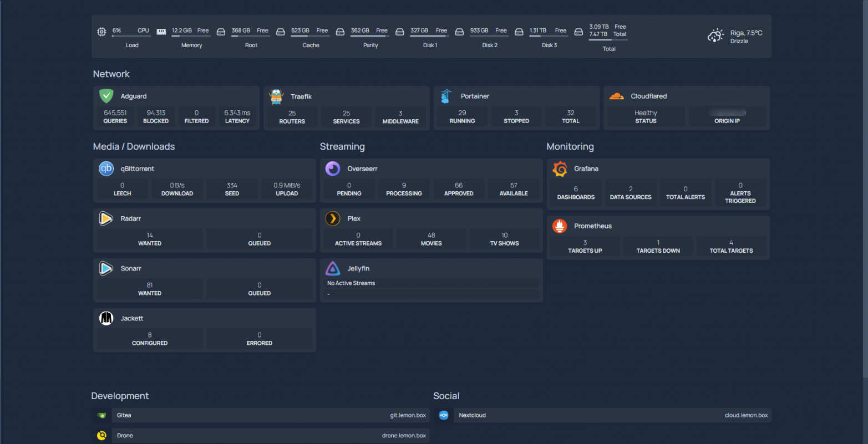Click the Radarr logo icon

(x=106, y=218)
